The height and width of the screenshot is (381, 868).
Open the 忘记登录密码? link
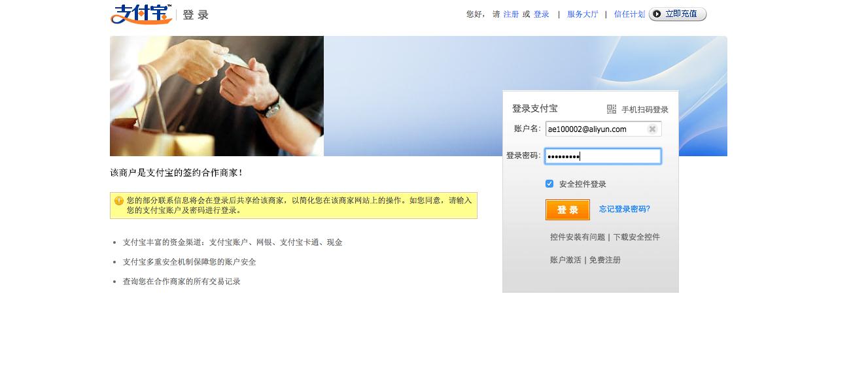(x=625, y=209)
